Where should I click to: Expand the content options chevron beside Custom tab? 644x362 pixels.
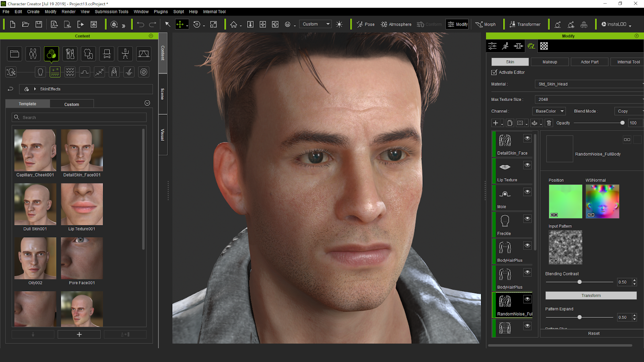(147, 103)
